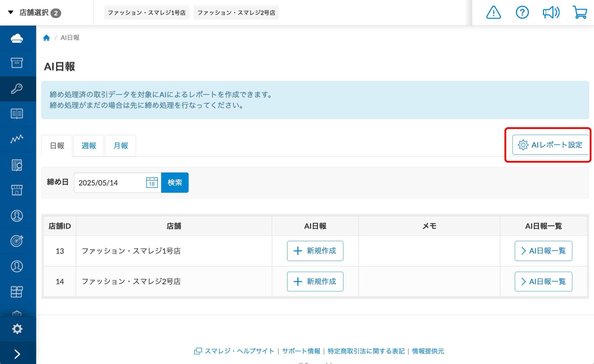Image resolution: width=594 pixels, height=364 pixels.
Task: Expand the 店舗選択 store selector dropdown
Action: coord(34,12)
